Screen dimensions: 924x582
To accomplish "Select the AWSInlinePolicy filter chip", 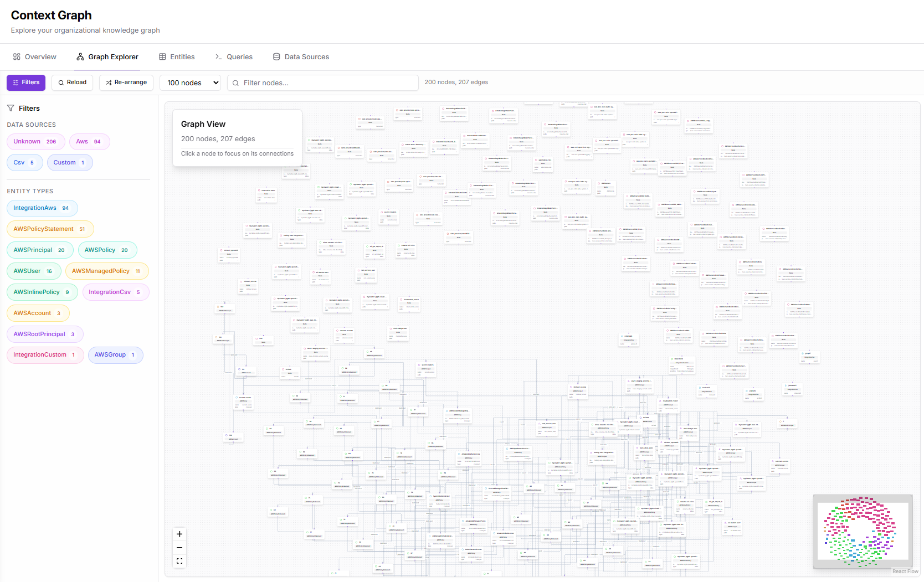I will pyautogui.click(x=42, y=292).
